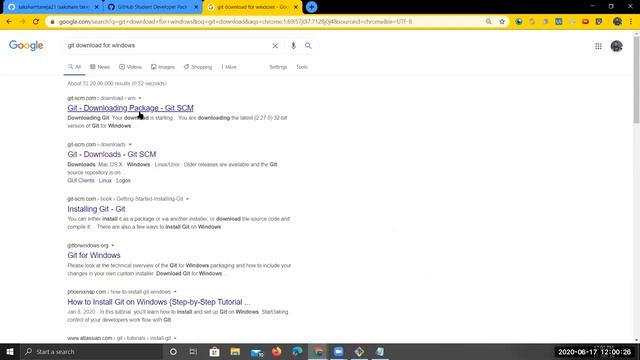
Task: Open the Logos sitelink
Action: click(x=123, y=180)
